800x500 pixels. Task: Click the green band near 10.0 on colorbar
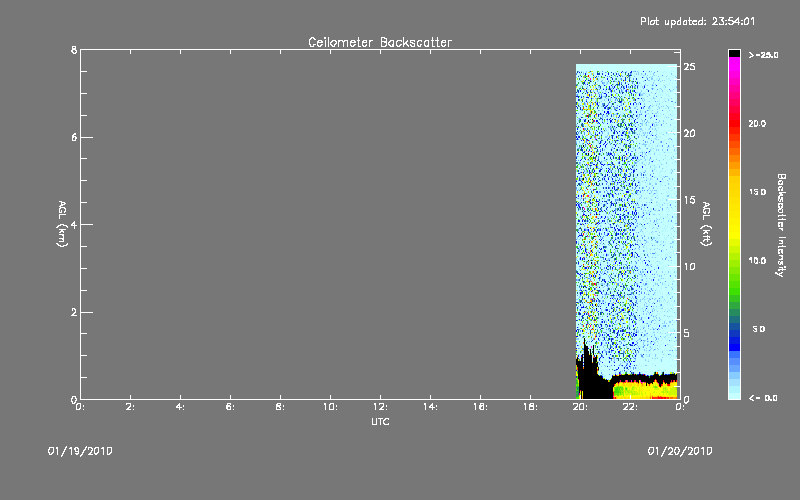734,261
